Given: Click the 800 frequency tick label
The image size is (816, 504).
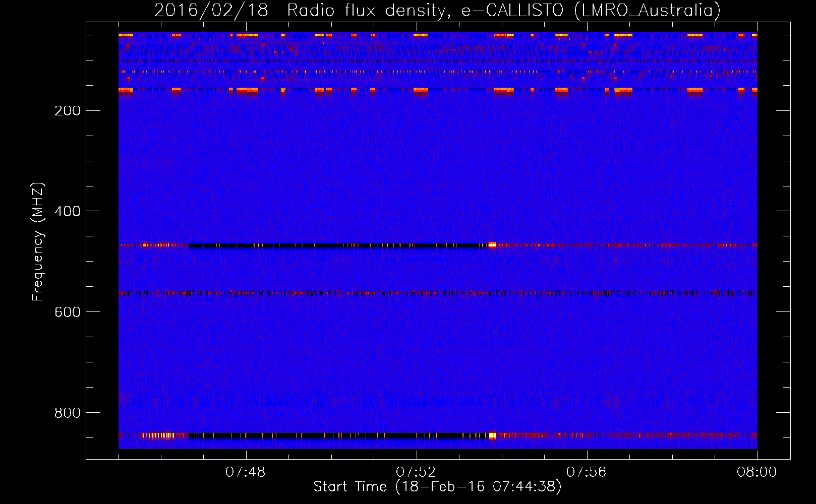Looking at the screenshot, I should tap(68, 413).
